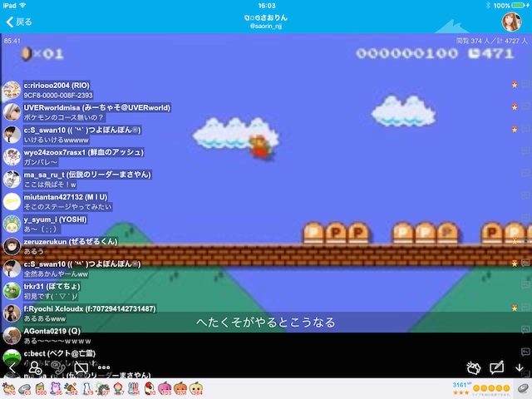The height and width of the screenshot is (399, 532).
Task: Tap star badge on ririooo2004 comment row
Action: [x=515, y=85]
